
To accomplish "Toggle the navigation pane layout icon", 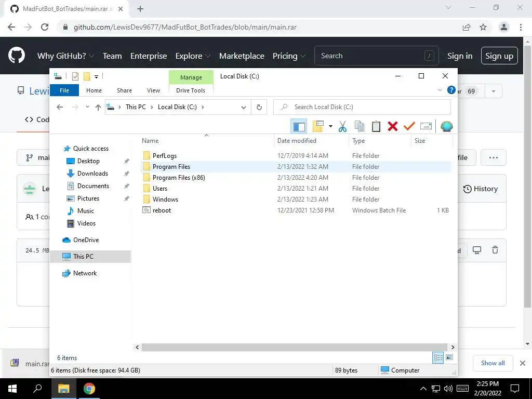I will (299, 127).
